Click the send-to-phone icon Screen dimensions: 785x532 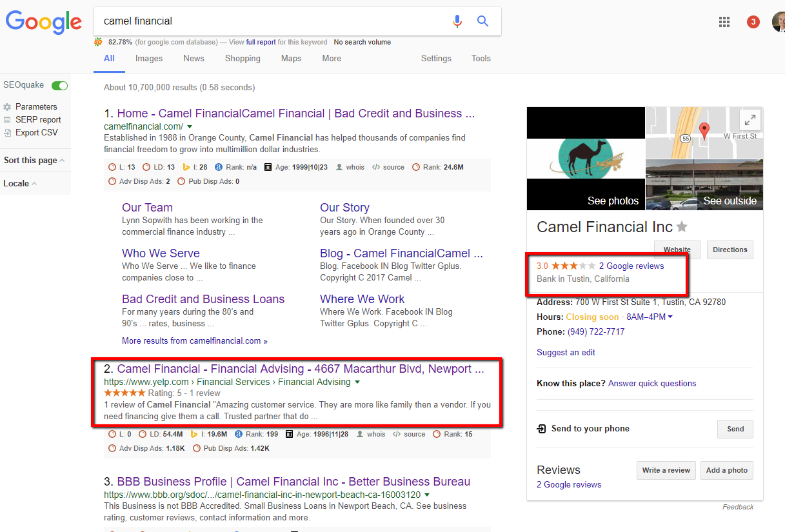(x=541, y=429)
